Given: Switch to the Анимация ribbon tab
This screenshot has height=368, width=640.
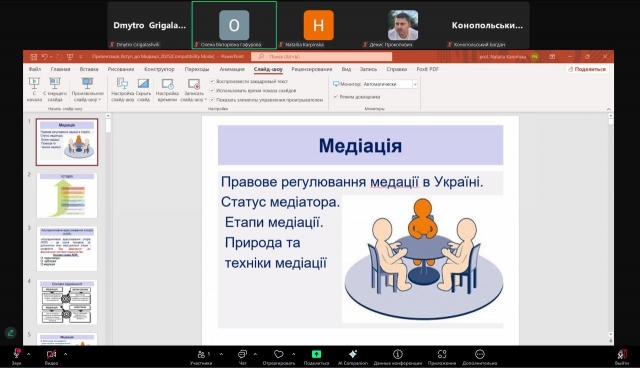Looking at the screenshot, I should (232, 69).
